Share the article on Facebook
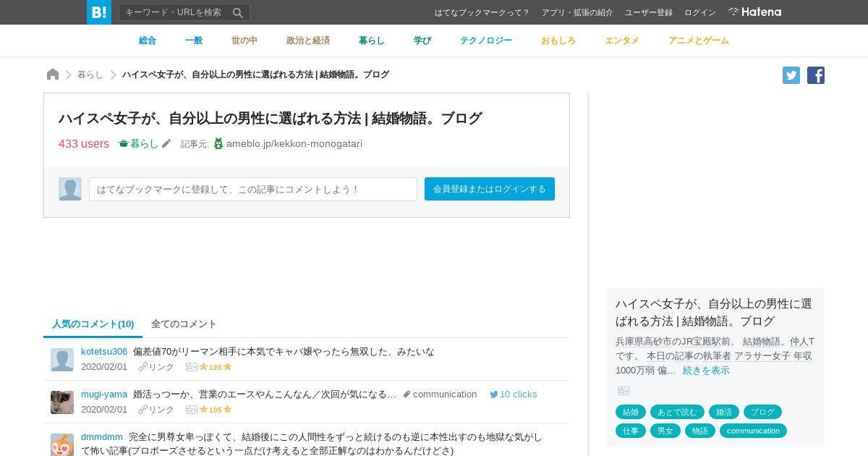This screenshot has height=456, width=868. pos(816,75)
